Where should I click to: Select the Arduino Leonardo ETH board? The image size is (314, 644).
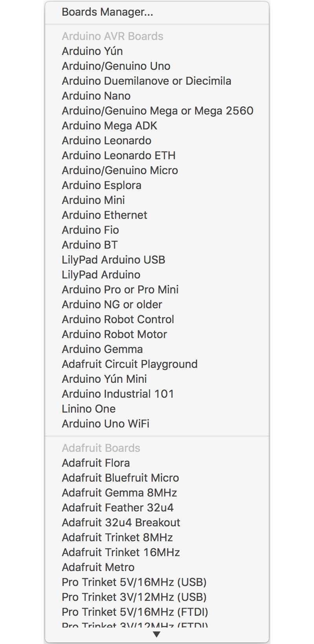[119, 155]
